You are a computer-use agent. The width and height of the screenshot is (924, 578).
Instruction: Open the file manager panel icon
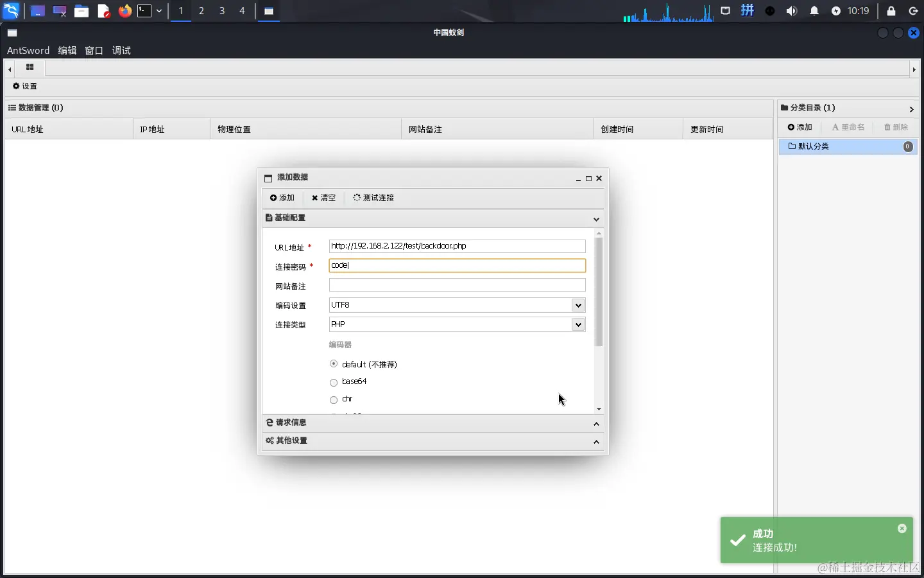(x=81, y=11)
